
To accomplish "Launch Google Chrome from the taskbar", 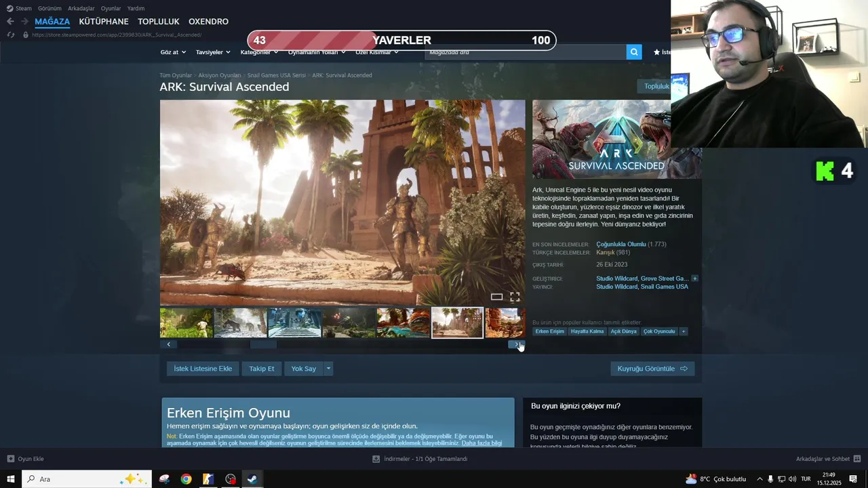I will pyautogui.click(x=186, y=479).
